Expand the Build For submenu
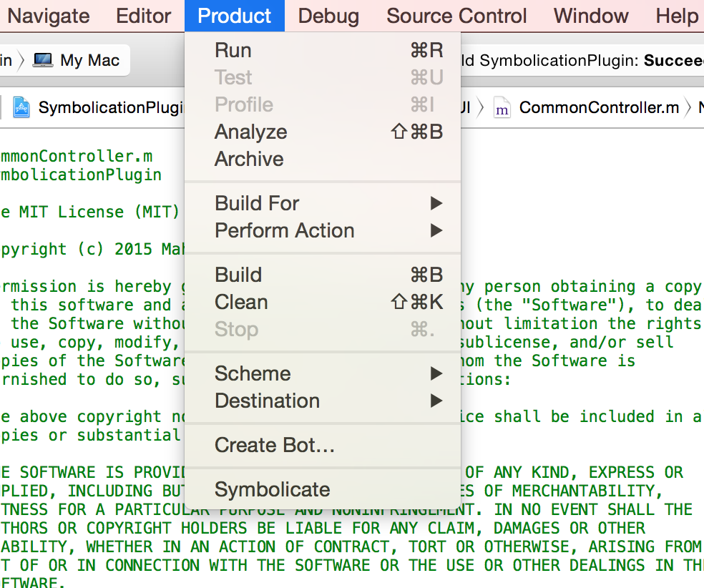This screenshot has width=704, height=588. click(323, 203)
